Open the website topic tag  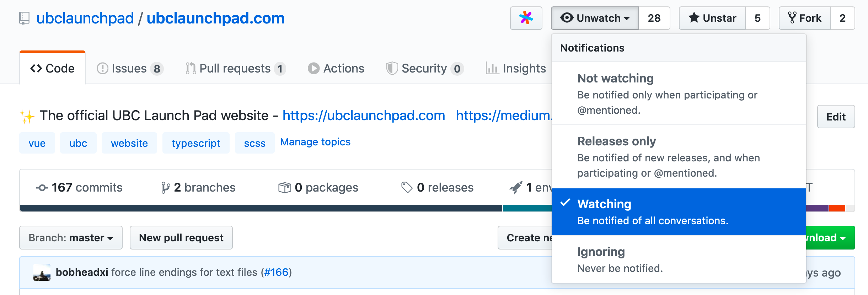(x=129, y=143)
